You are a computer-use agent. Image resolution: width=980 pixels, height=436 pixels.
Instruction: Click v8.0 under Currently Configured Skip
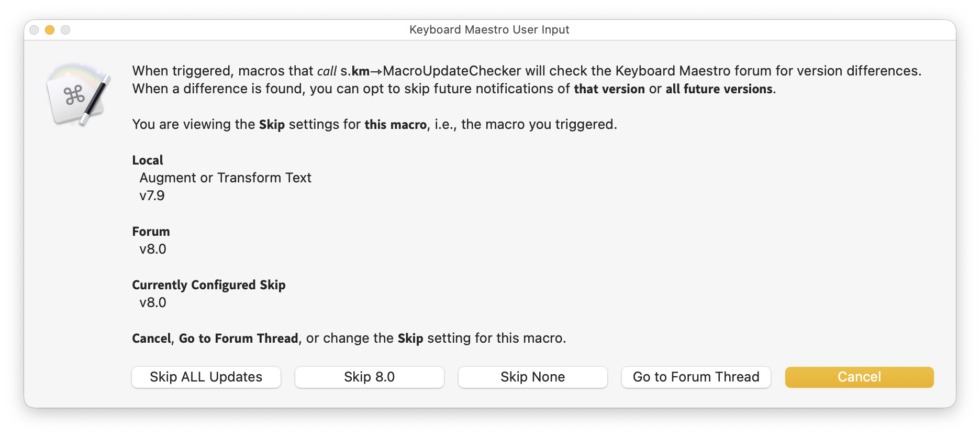[x=152, y=303]
